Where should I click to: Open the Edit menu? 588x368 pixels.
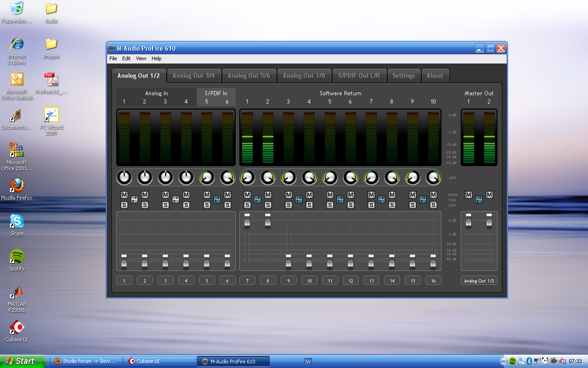(x=126, y=58)
